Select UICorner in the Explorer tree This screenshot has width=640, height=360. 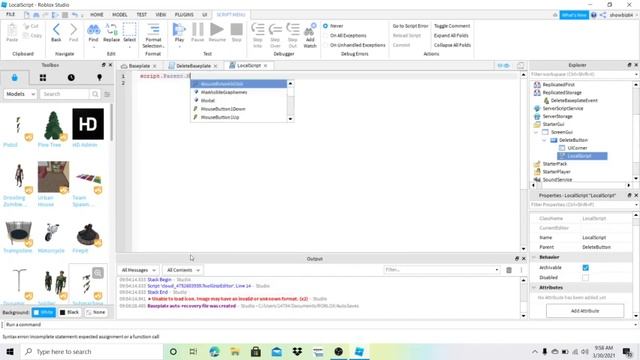pyautogui.click(x=577, y=148)
